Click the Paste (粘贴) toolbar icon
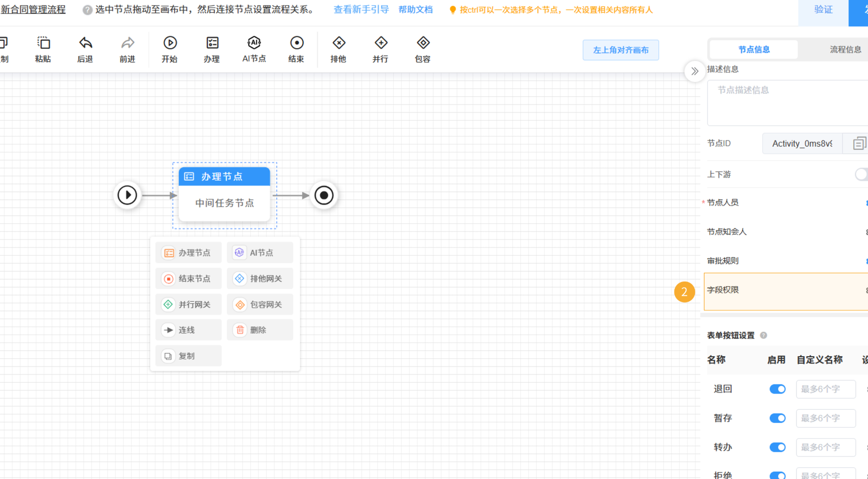The height and width of the screenshot is (479, 868). [43, 43]
